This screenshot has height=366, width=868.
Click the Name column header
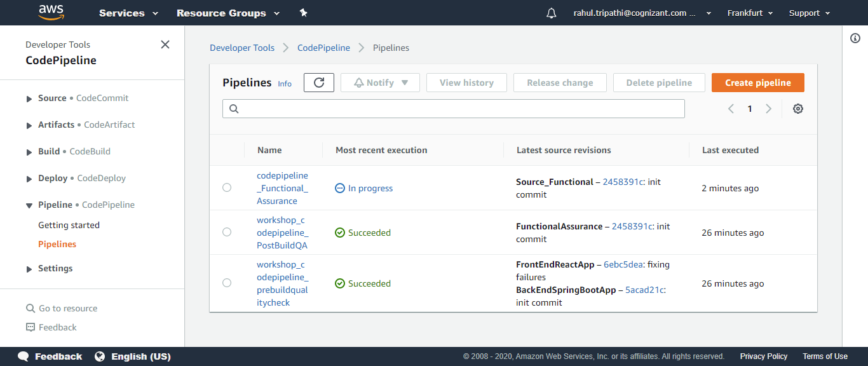(x=269, y=150)
